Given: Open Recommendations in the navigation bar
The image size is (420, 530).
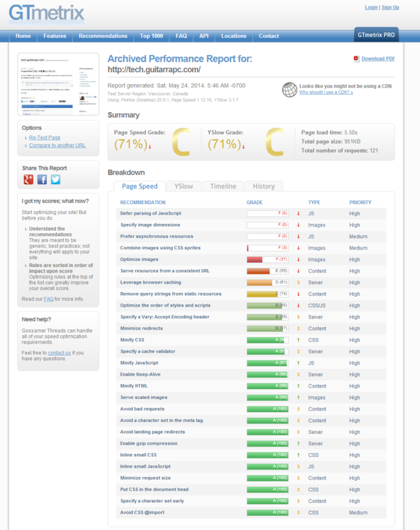Looking at the screenshot, I should click(x=103, y=36).
